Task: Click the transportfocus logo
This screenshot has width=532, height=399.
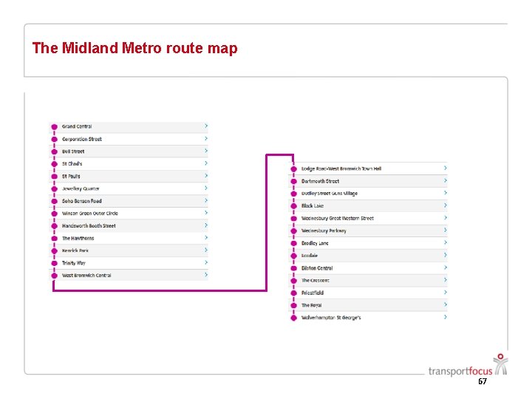Action: (x=468, y=366)
